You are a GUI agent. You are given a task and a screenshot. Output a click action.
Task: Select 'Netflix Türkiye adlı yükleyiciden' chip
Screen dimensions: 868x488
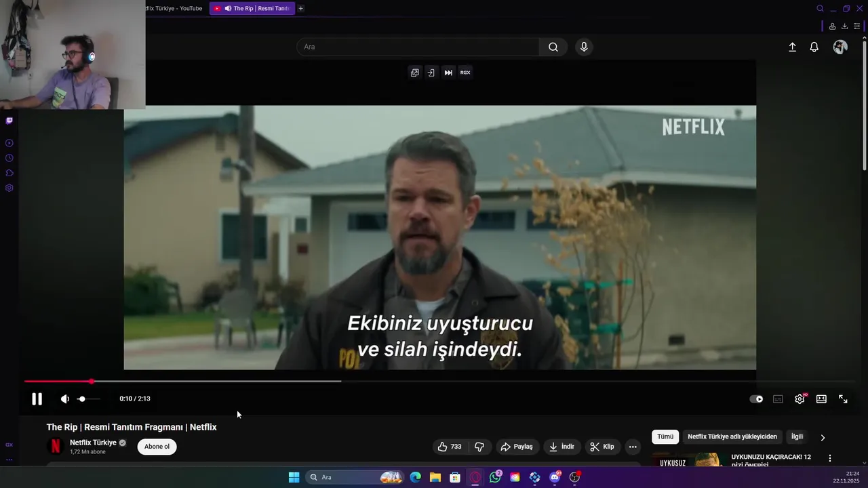[732, 437]
